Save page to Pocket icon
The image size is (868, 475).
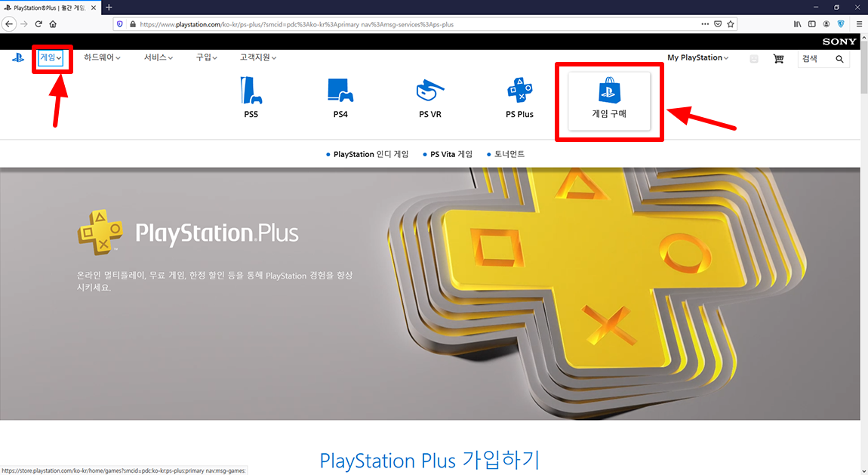pos(718,24)
